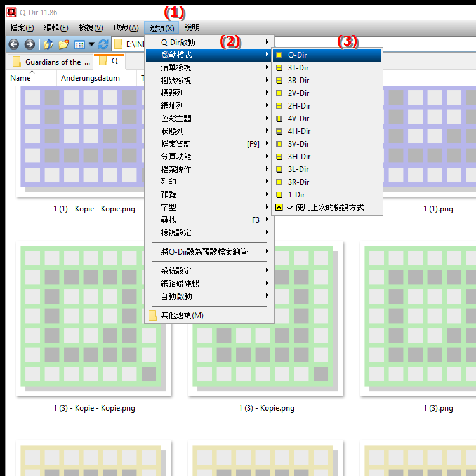
Task: Select thumbnail 1 (3).png
Action: tap(419, 319)
